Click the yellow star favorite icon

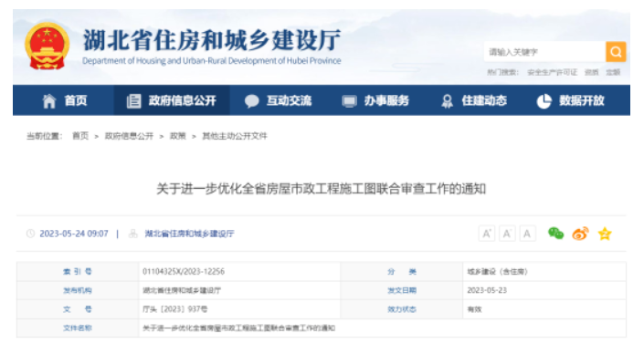[x=605, y=234]
